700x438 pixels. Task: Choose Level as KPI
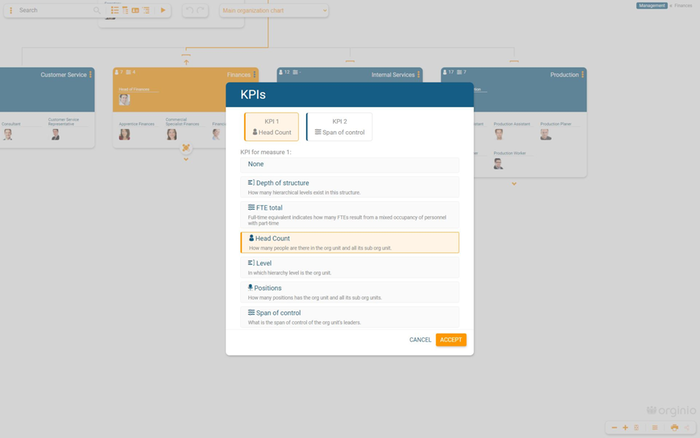coord(350,267)
